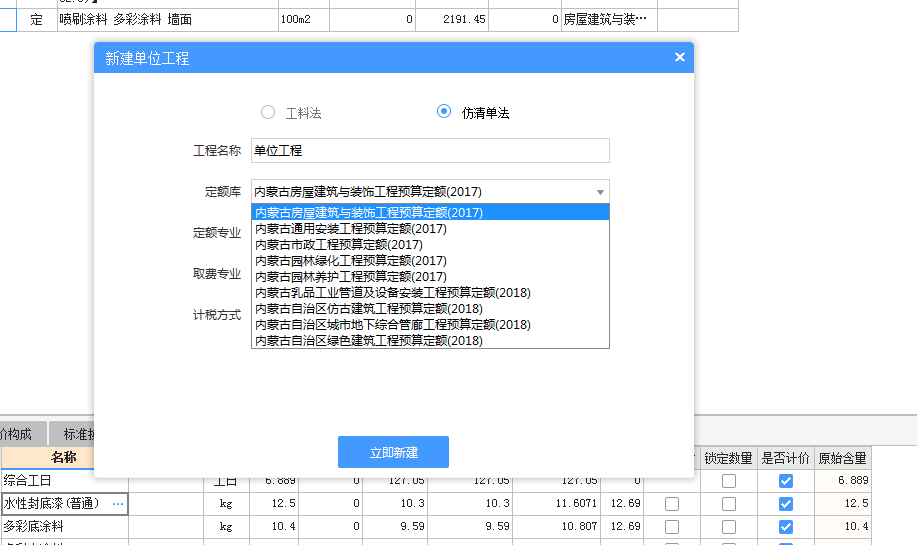Click the 定 type cell in top row
The width and height of the screenshot is (917, 545).
point(37,19)
